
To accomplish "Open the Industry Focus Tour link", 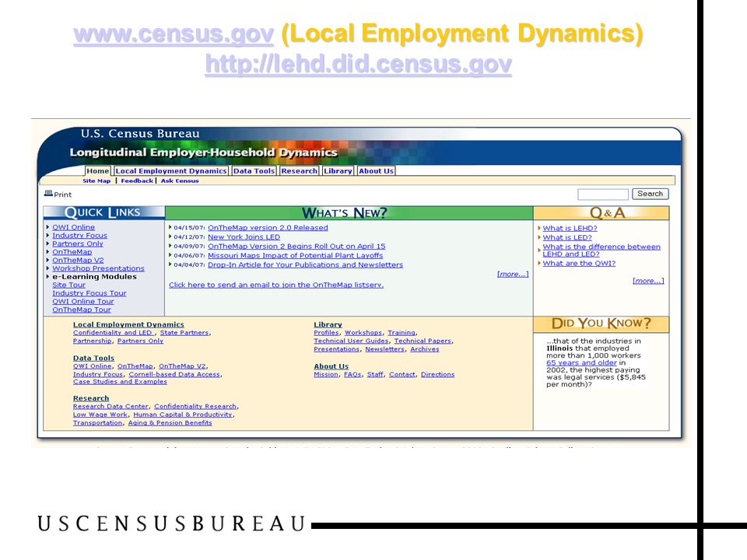I will point(89,293).
